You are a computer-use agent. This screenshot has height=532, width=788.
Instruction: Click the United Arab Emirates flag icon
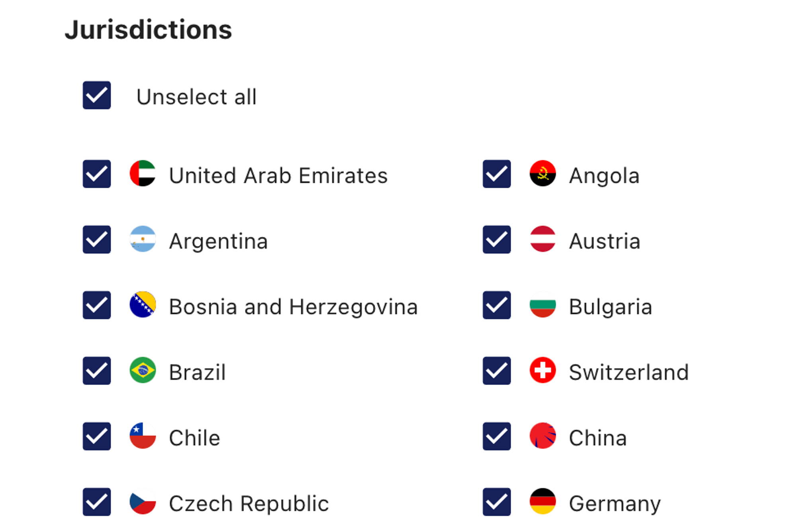(143, 173)
